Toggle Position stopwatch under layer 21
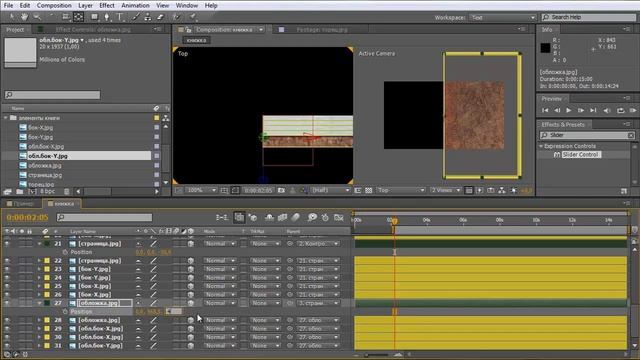This screenshot has height=360, width=640. point(65,252)
